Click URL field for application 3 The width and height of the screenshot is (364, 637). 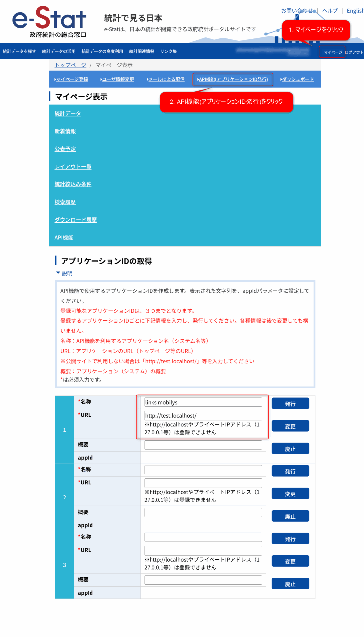(203, 551)
